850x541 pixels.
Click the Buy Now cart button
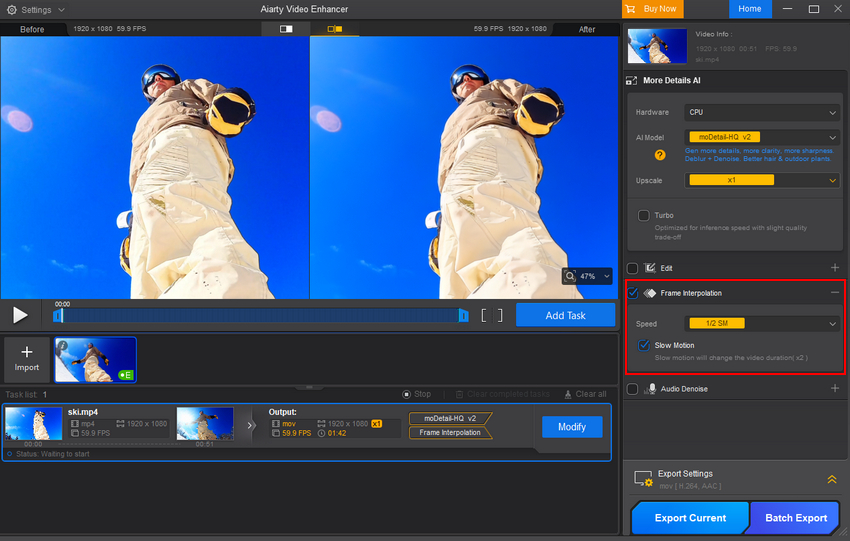point(653,9)
